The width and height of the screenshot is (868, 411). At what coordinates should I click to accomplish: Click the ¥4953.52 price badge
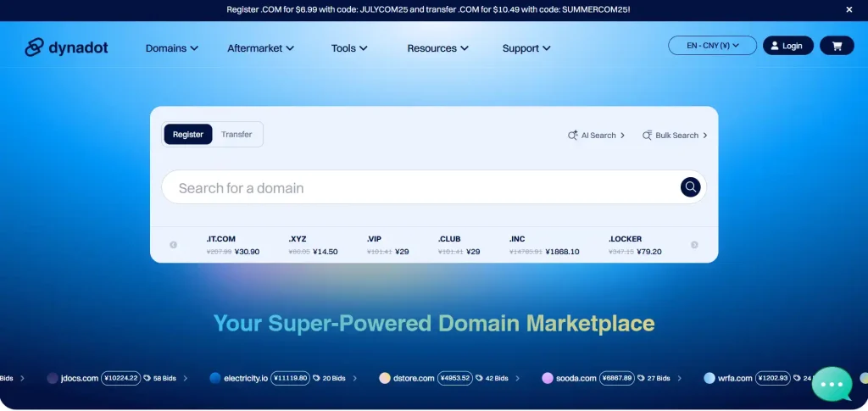pos(455,378)
